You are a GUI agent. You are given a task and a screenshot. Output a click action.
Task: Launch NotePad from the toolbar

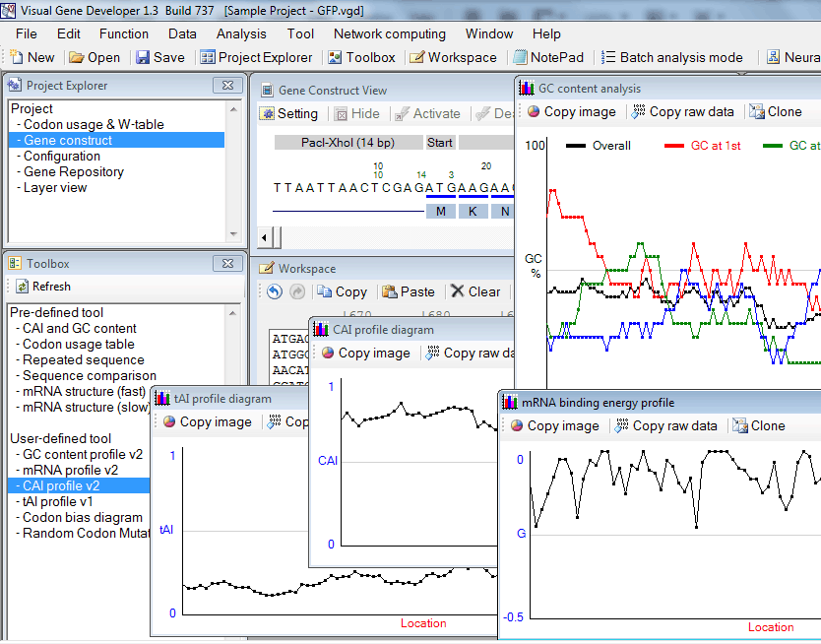pyautogui.click(x=547, y=58)
